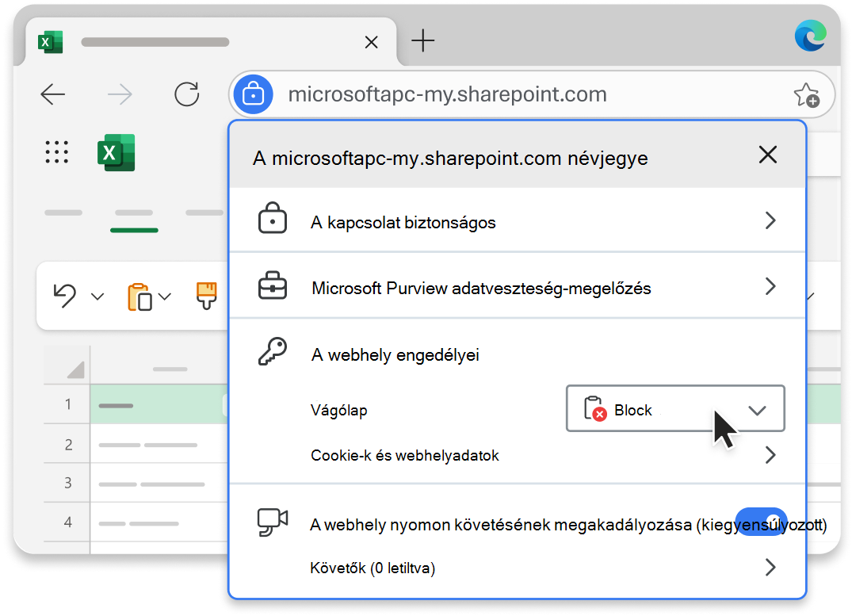Click the 'Vágólap' permission label
852x616 pixels.
click(338, 410)
